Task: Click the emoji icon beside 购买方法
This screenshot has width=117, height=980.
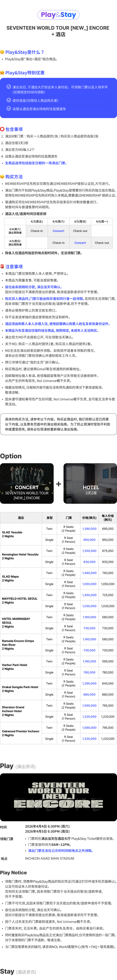Action: (x=2, y=177)
